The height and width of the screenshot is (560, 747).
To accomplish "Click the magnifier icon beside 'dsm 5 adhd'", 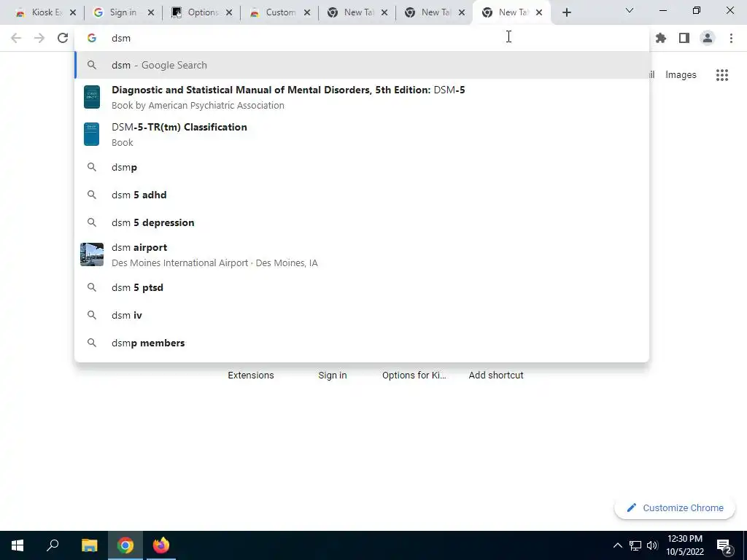I will [x=92, y=195].
